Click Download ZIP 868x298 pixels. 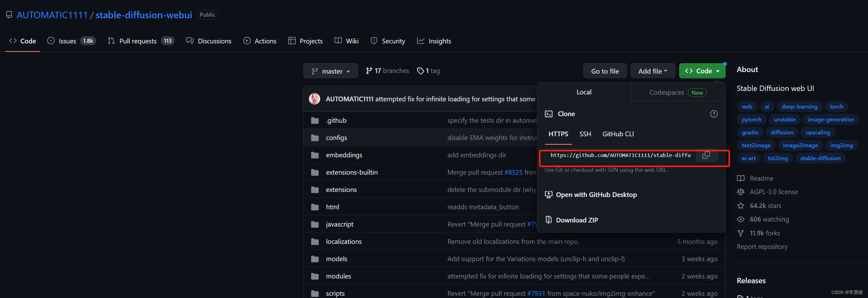click(x=577, y=220)
